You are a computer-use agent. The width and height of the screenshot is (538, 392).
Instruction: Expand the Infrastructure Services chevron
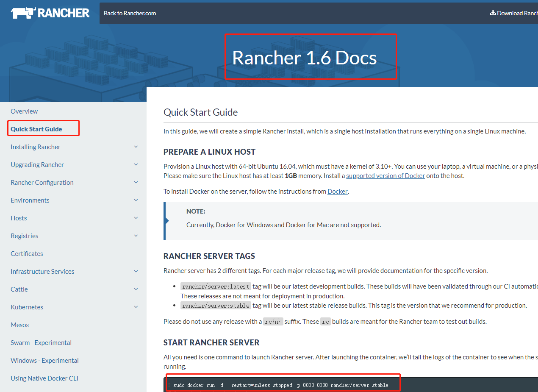pos(136,271)
